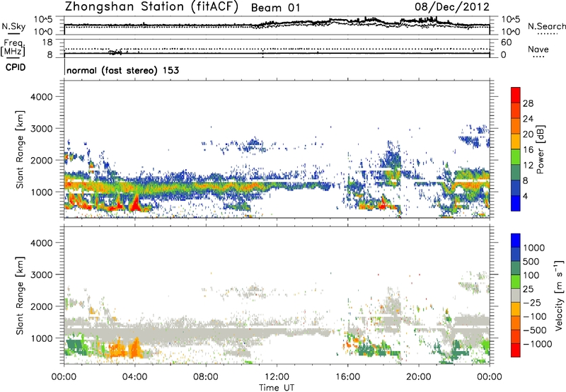Click the 'Time UT' axis title
Viewport: 566px width, 392px height.
(277, 388)
